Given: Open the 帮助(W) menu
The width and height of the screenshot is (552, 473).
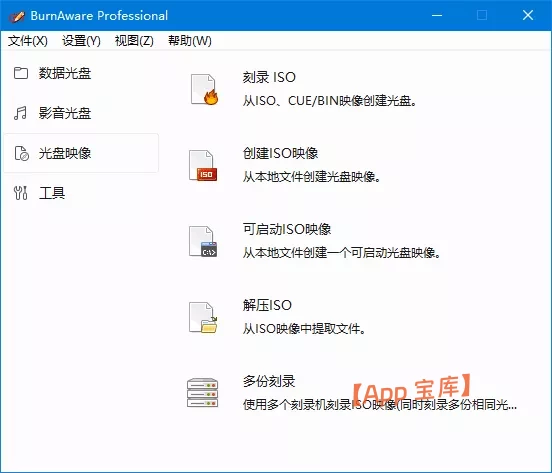Looking at the screenshot, I should pos(190,41).
